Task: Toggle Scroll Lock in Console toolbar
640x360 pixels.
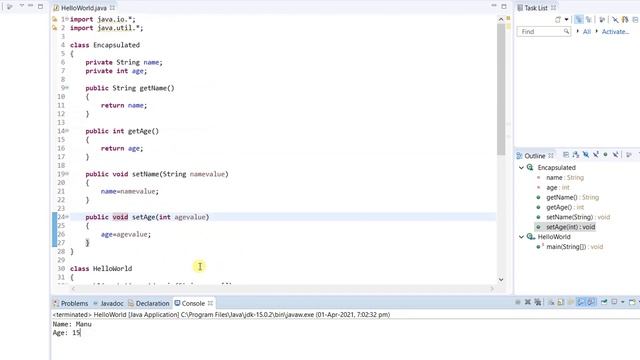Action: pyautogui.click(x=560, y=302)
